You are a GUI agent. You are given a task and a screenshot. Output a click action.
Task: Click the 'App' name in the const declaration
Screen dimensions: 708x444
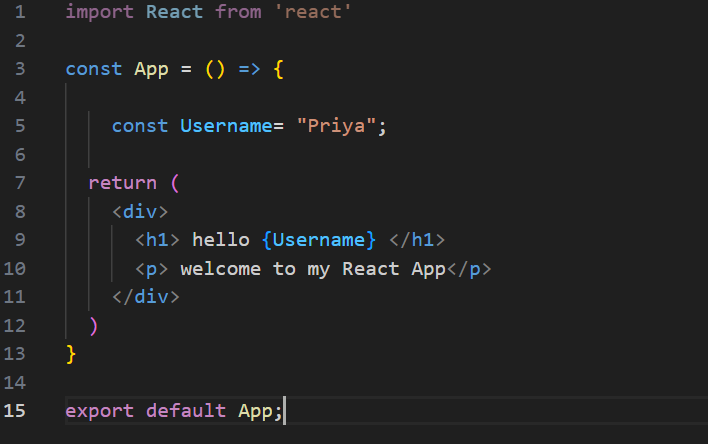click(151, 70)
